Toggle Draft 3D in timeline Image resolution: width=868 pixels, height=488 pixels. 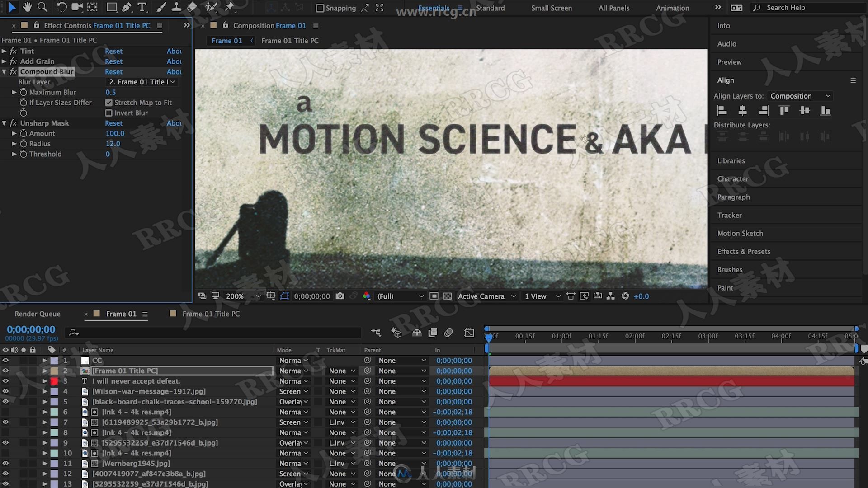(396, 333)
